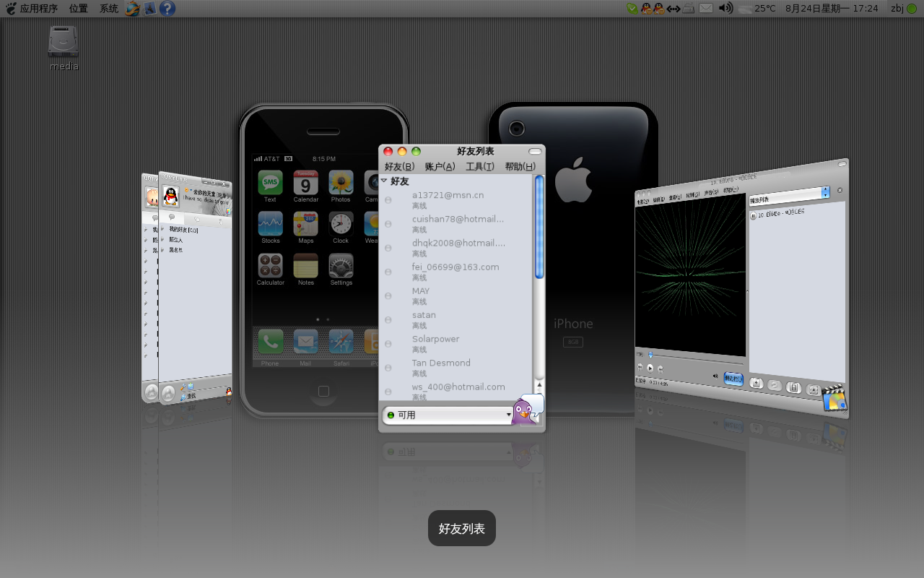The height and width of the screenshot is (578, 924).
Task: Click the mail envelope tray icon
Action: (x=706, y=9)
